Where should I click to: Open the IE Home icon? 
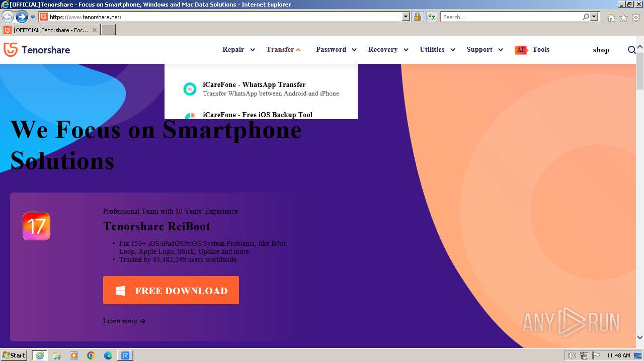point(611,18)
